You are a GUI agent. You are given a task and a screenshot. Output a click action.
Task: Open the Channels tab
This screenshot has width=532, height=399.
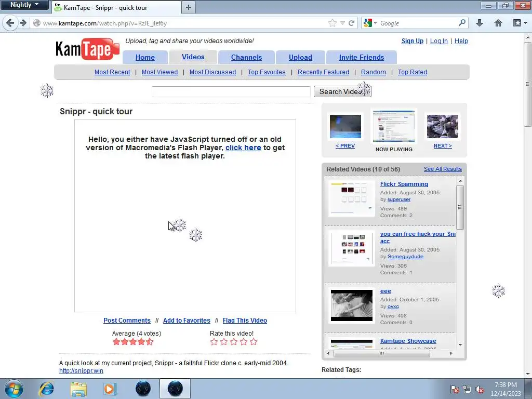246,57
